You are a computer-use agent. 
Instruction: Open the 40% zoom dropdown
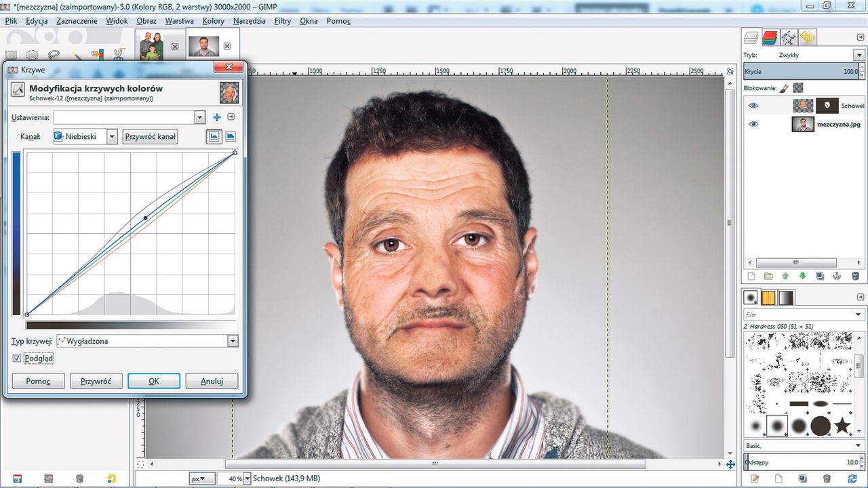coord(246,479)
